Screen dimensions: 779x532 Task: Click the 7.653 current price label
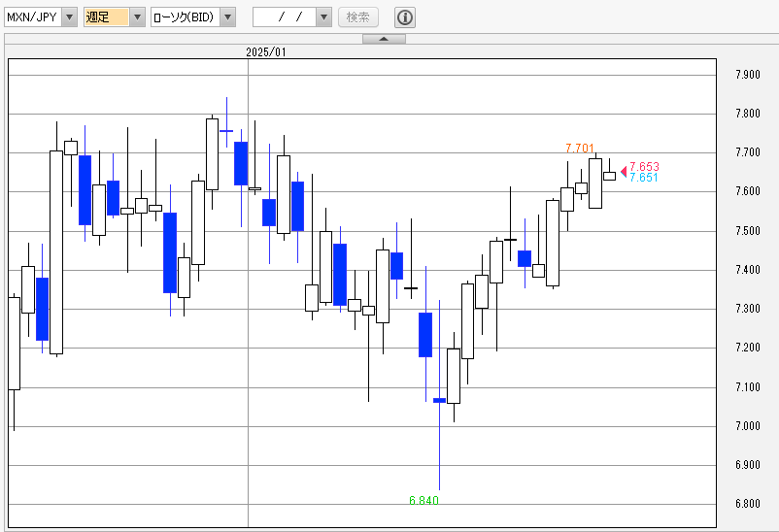(644, 166)
